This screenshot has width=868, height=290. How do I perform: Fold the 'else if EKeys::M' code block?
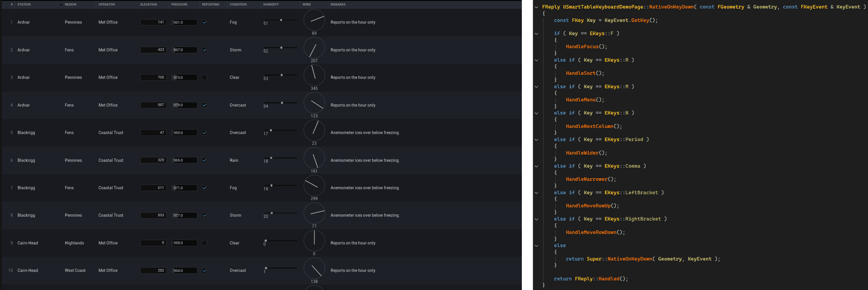(537, 87)
